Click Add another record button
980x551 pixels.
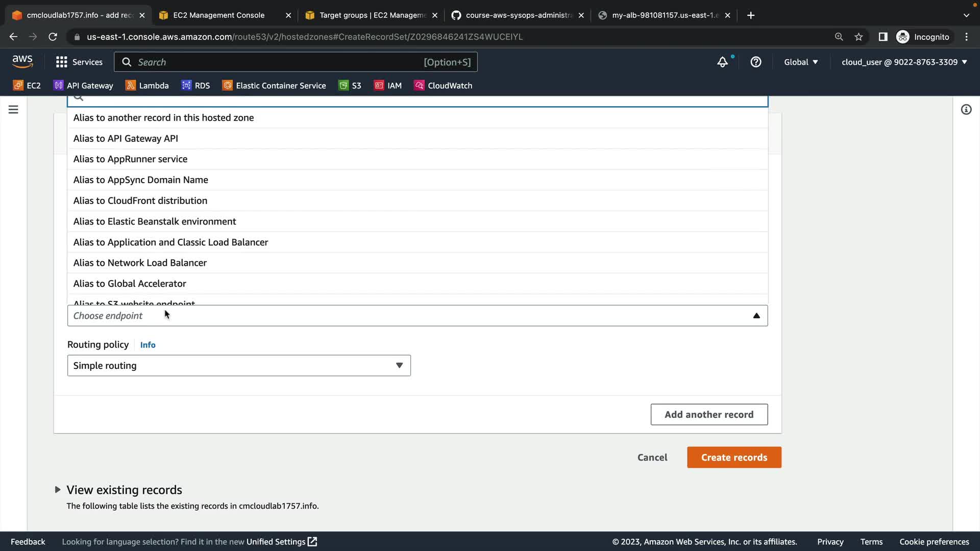(x=708, y=415)
